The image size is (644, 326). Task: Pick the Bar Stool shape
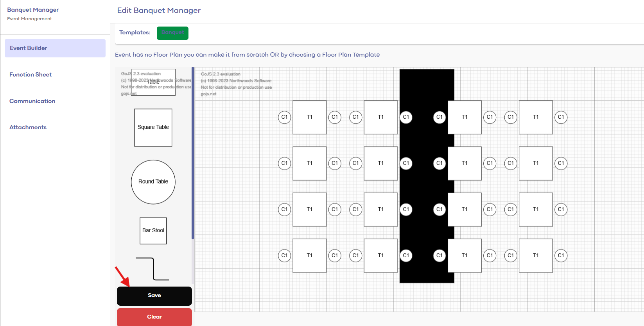(153, 230)
